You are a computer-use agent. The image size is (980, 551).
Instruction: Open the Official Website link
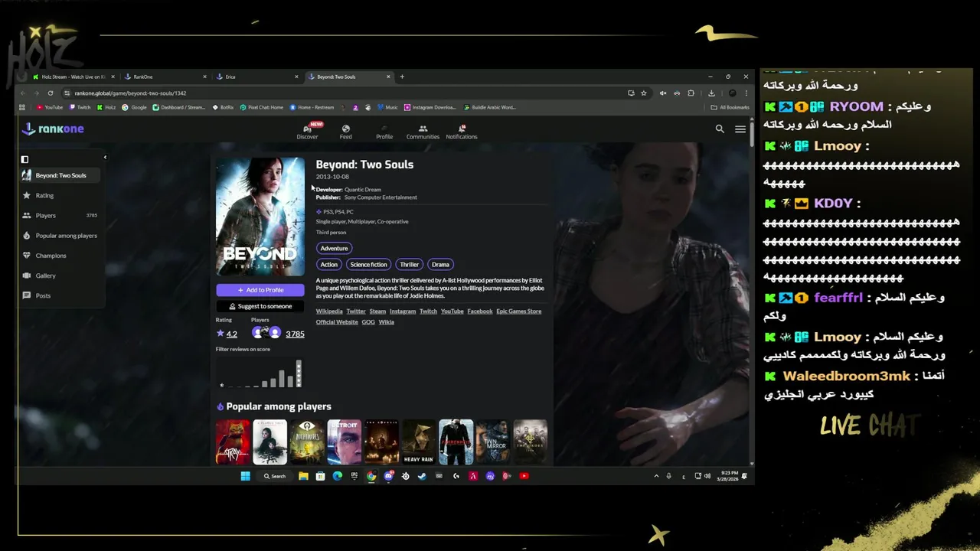point(337,322)
